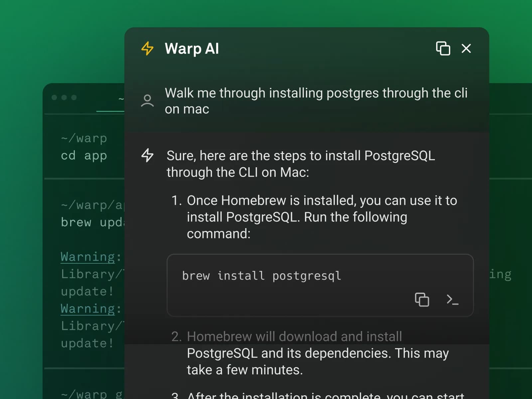Copy the conversation via the duplicate icon
The height and width of the screenshot is (399, 532).
point(443,49)
